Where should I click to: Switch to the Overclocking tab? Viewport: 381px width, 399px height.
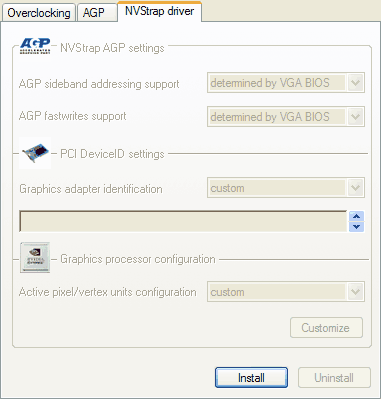pos(39,13)
